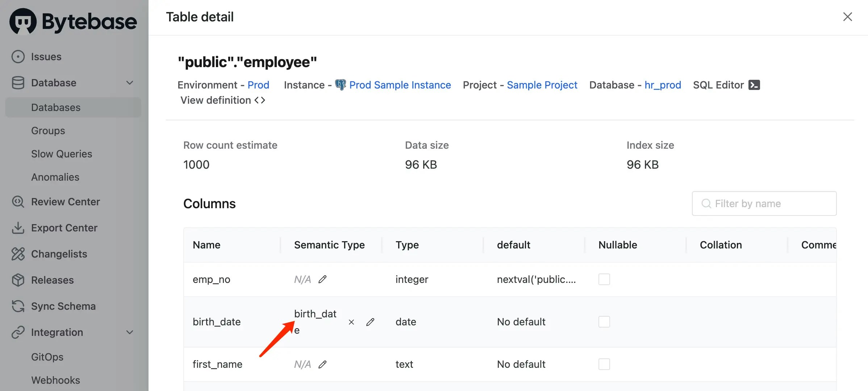Image resolution: width=868 pixels, height=391 pixels.
Task: Click the View definition code icon
Action: pyautogui.click(x=260, y=100)
